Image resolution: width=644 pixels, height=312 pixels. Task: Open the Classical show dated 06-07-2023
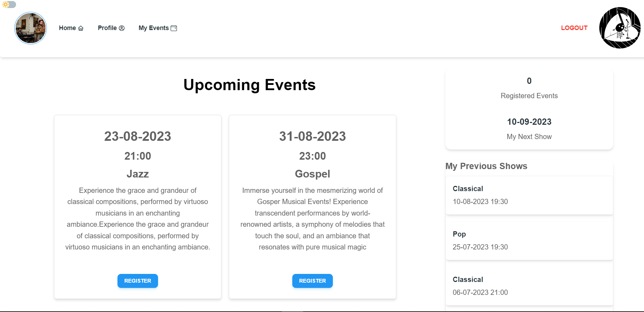[529, 286]
